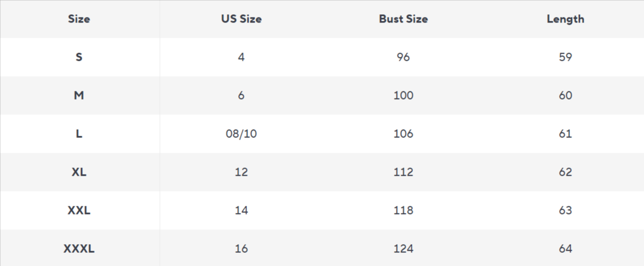Click the length value 63

tap(565, 210)
